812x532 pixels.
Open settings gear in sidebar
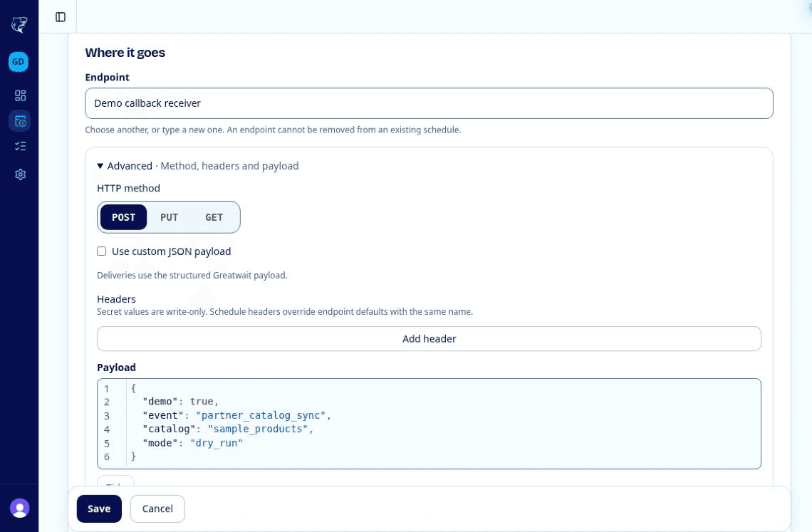[x=20, y=174]
